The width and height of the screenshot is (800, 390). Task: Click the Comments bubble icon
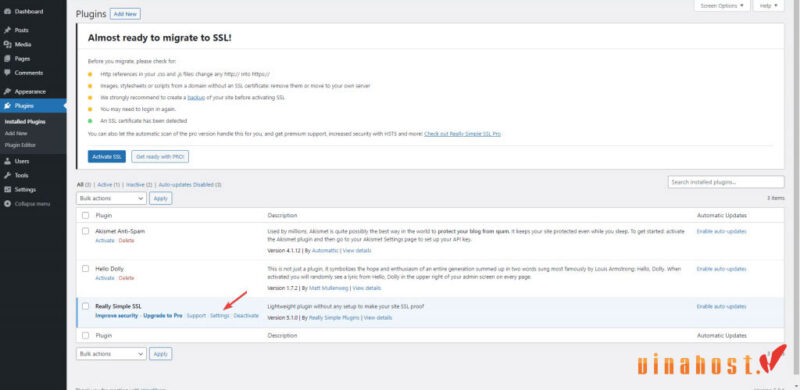7,72
